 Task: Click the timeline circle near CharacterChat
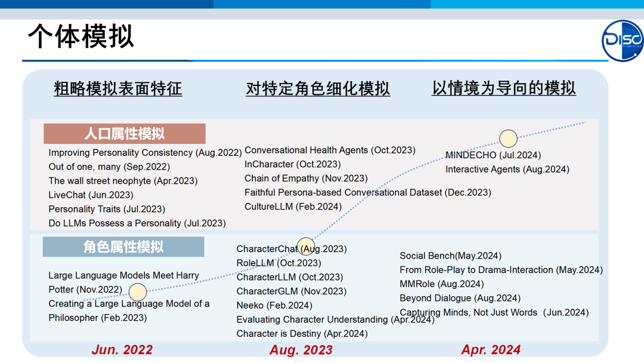tap(306, 247)
